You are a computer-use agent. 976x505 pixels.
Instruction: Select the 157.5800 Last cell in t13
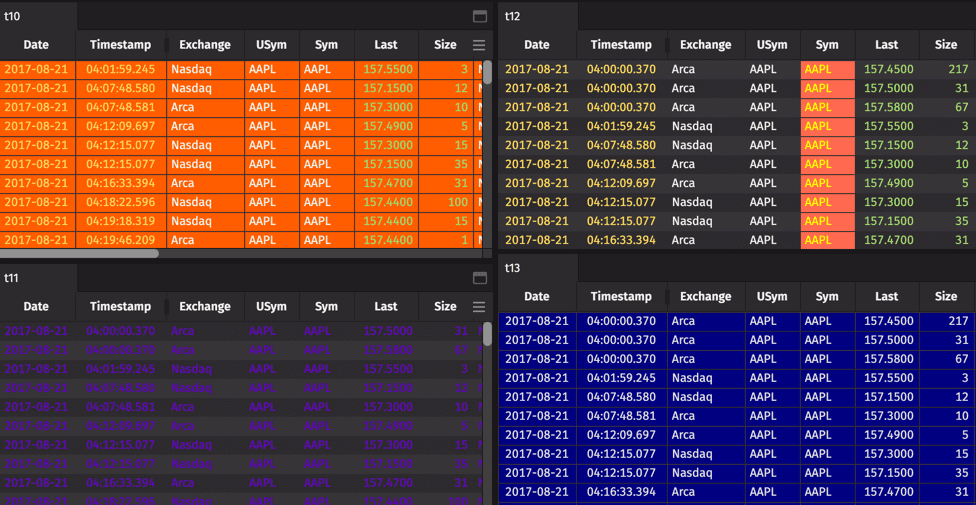coord(887,359)
